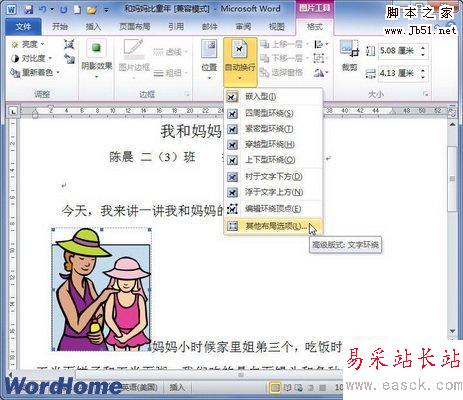Click the Compress Pictures icon
463x400 pixels.
(x=69, y=44)
